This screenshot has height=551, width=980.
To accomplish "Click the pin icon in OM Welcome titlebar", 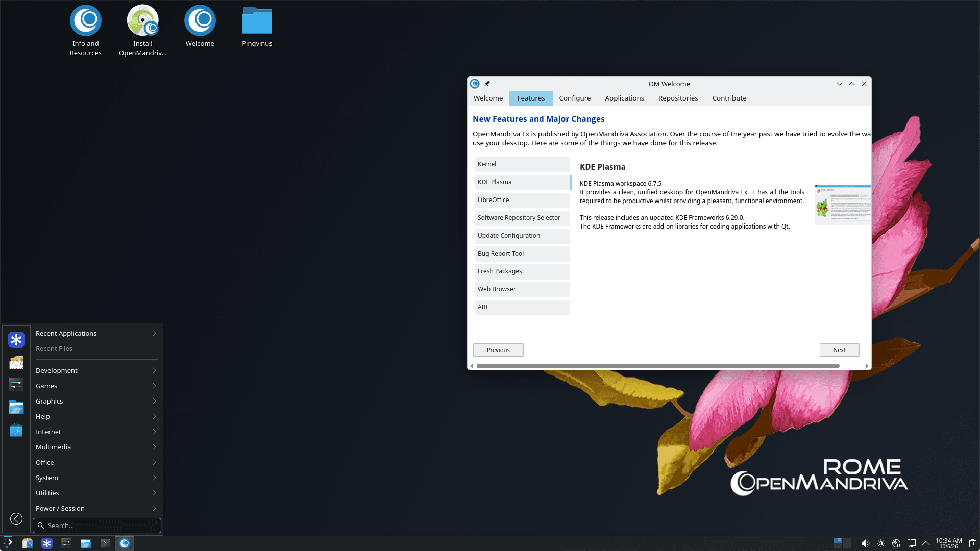I will click(x=487, y=84).
